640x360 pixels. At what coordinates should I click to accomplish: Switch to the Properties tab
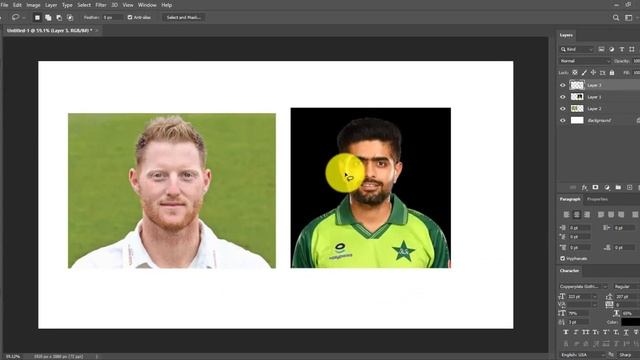597,199
